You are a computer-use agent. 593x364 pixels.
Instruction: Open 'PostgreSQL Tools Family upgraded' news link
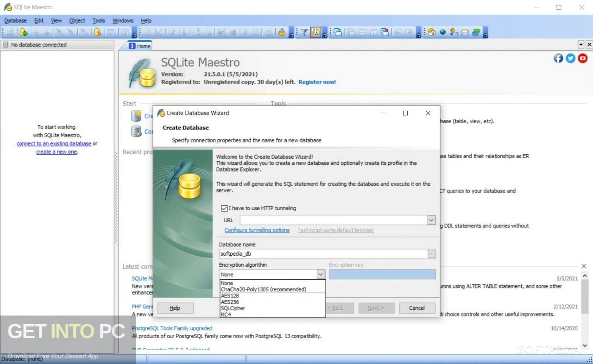[x=172, y=328]
